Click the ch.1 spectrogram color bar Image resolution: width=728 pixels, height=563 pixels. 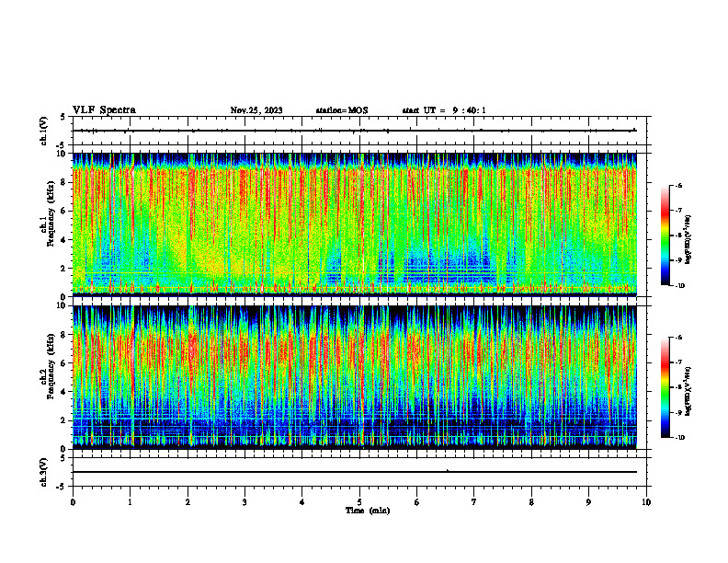(665, 236)
